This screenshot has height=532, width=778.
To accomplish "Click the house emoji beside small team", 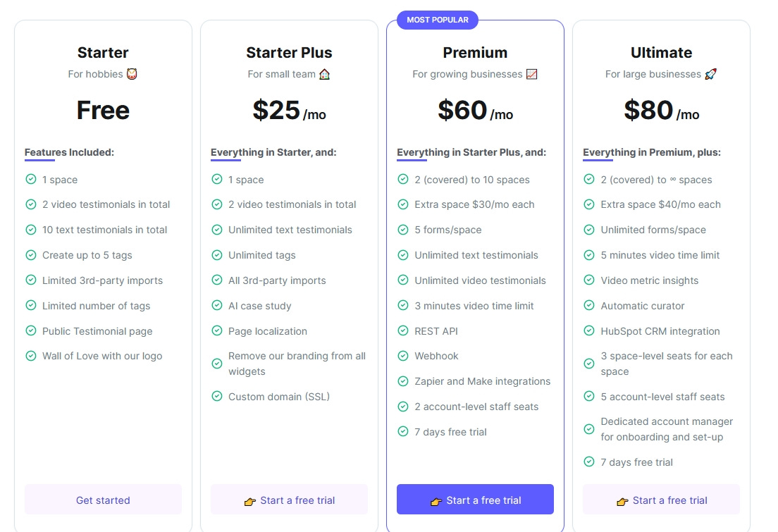I will (324, 74).
